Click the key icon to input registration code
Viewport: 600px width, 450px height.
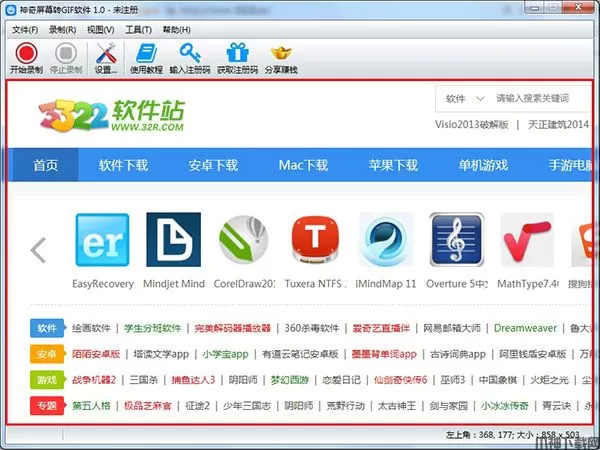pos(190,53)
